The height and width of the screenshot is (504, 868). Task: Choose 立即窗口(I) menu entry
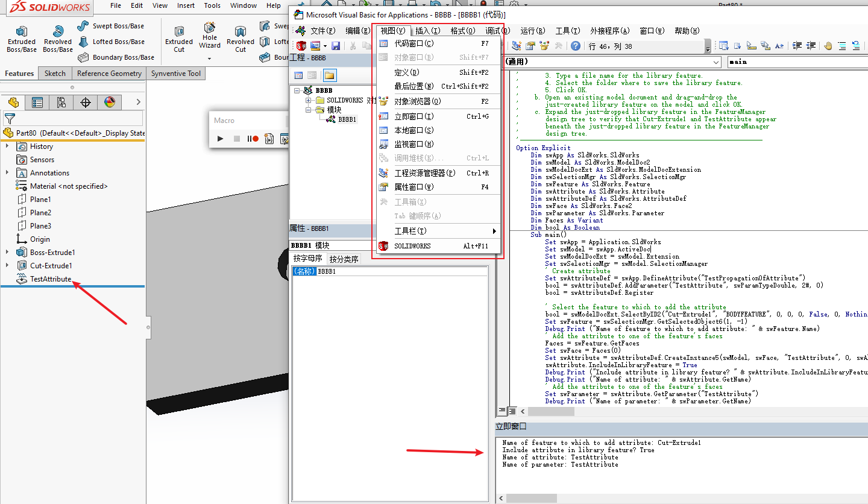click(438, 116)
